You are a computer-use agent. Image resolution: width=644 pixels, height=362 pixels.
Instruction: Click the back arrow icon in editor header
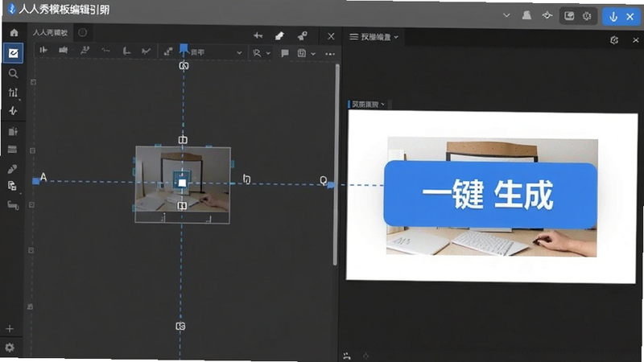[258, 35]
